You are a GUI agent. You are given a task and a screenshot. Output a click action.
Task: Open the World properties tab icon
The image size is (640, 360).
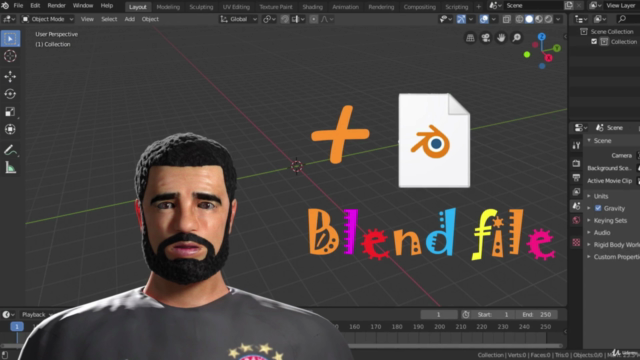coord(576,220)
